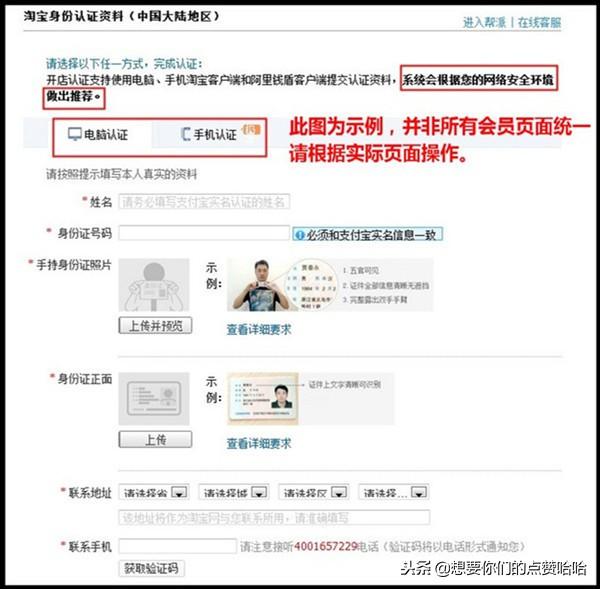Expand the fourth address dropdown 请选择…
The width and height of the screenshot is (600, 589).
(x=394, y=492)
